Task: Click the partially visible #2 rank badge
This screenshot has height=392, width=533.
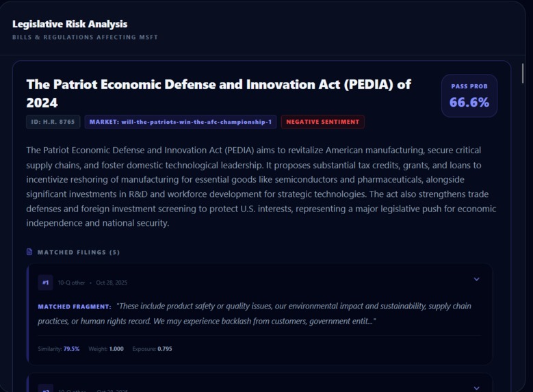Action: [x=46, y=389]
